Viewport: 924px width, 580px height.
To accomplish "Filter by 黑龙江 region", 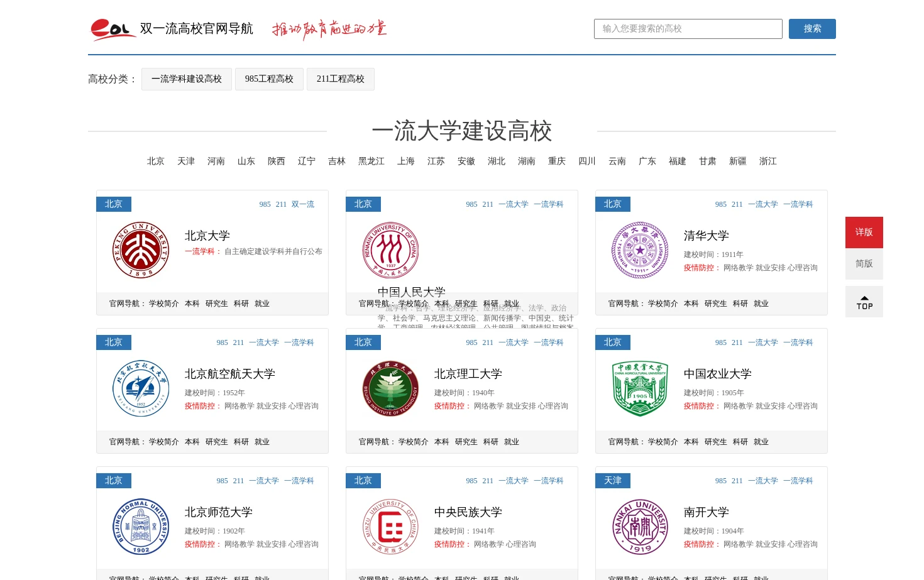I will tap(371, 161).
